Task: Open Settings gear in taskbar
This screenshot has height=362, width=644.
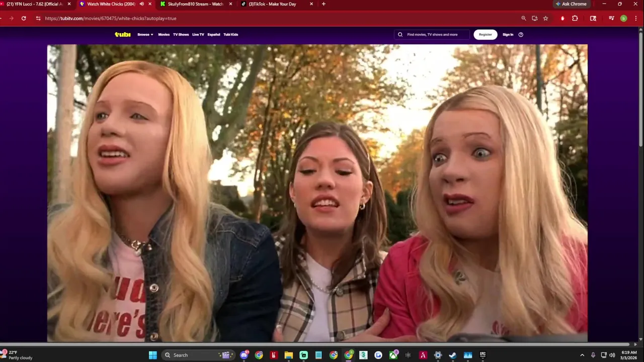Action: tap(438, 355)
